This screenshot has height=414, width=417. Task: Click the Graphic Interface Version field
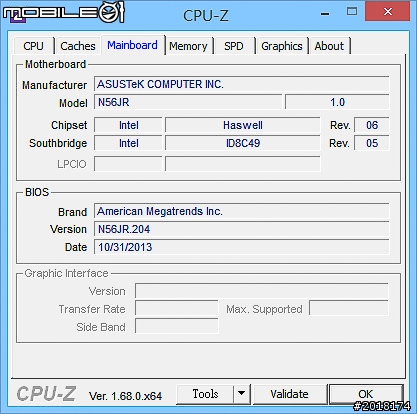(x=262, y=291)
